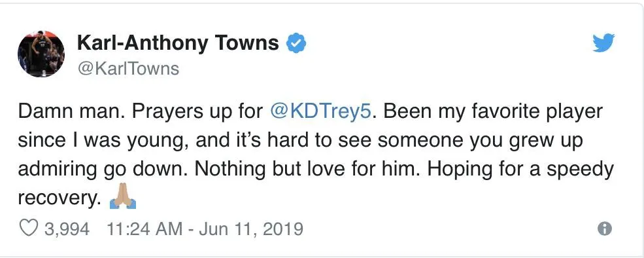
Task: Click the blue verified checkmark badge
Action: pyautogui.click(x=296, y=43)
